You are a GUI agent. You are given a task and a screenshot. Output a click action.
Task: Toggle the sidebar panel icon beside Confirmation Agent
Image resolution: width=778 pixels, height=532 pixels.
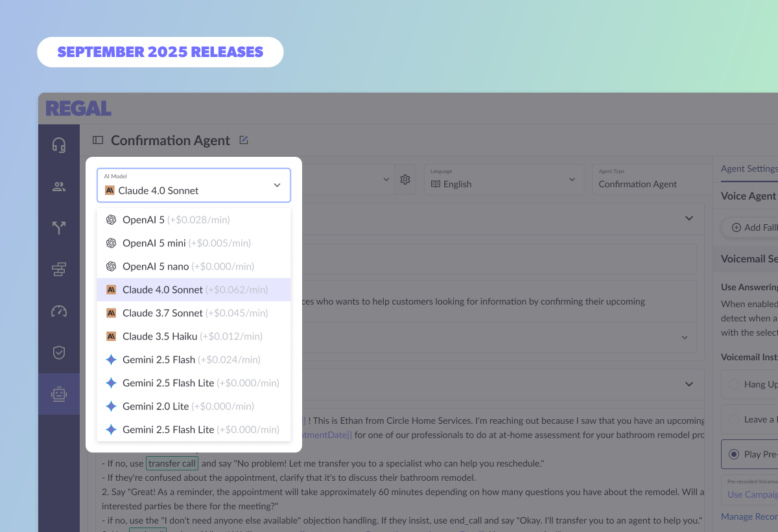98,140
